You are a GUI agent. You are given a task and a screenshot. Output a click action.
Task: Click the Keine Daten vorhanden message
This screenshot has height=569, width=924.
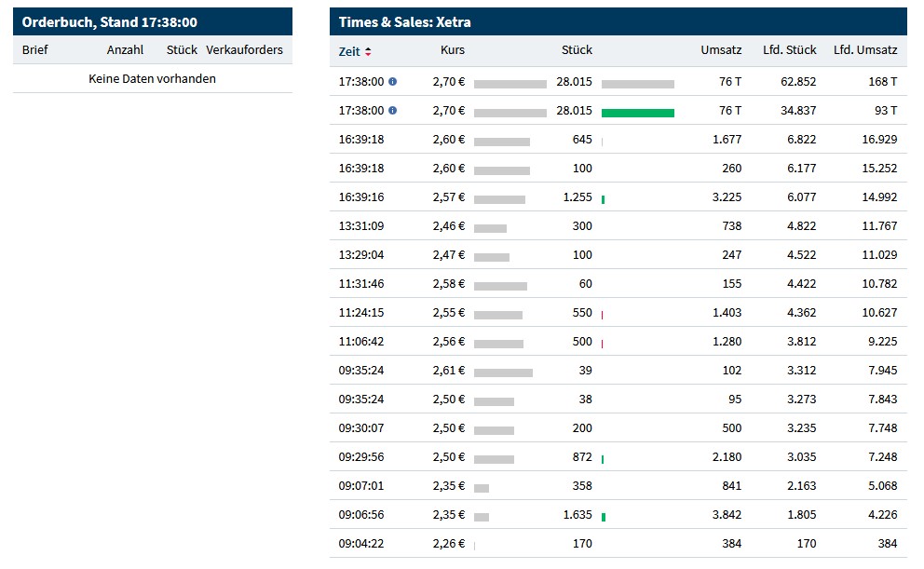152,79
